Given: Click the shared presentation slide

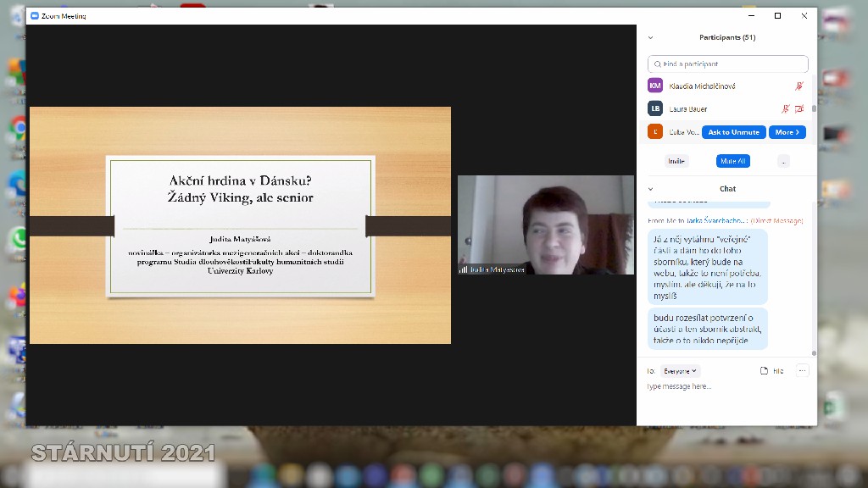Looking at the screenshot, I should click(x=240, y=225).
